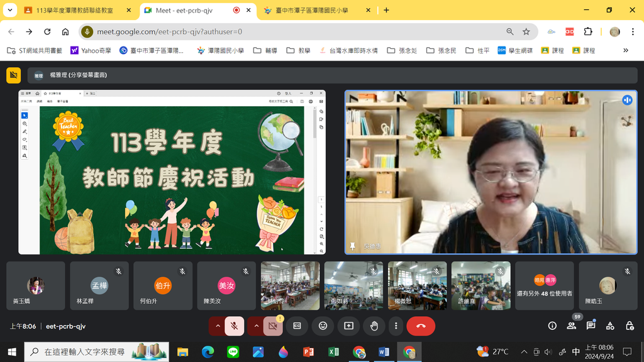Viewport: 644px width, 362px height.
Task: Open LINE from the taskbar
Action: coord(233,352)
